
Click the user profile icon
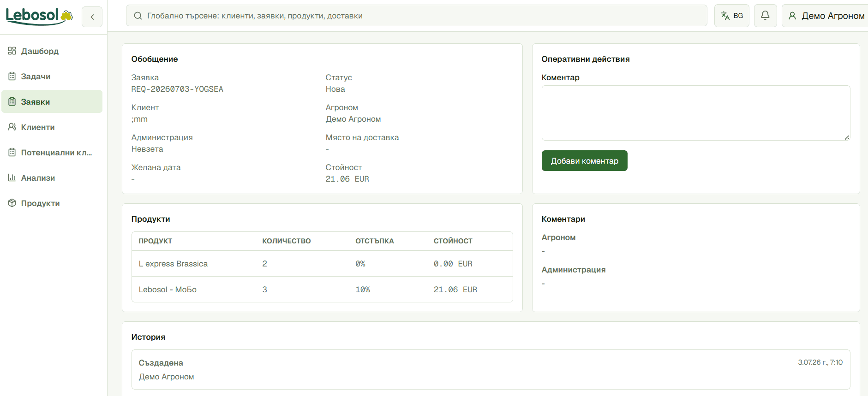pyautogui.click(x=792, y=16)
